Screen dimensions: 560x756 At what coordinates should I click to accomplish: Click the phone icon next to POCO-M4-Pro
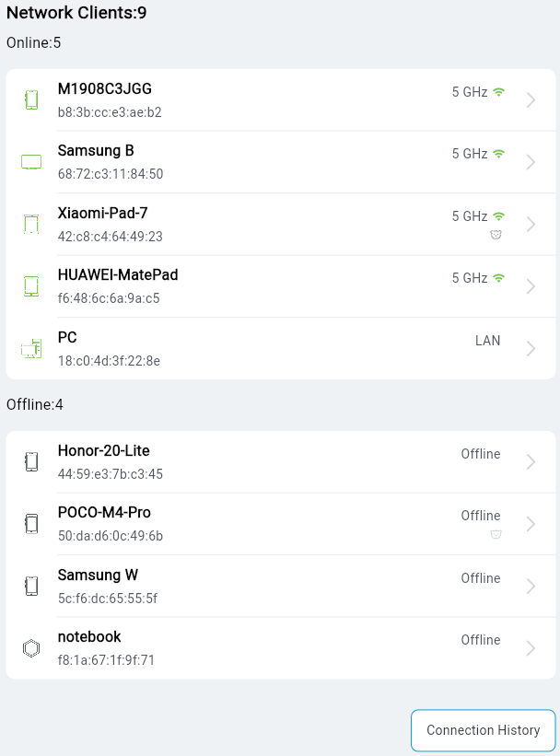pyautogui.click(x=31, y=523)
